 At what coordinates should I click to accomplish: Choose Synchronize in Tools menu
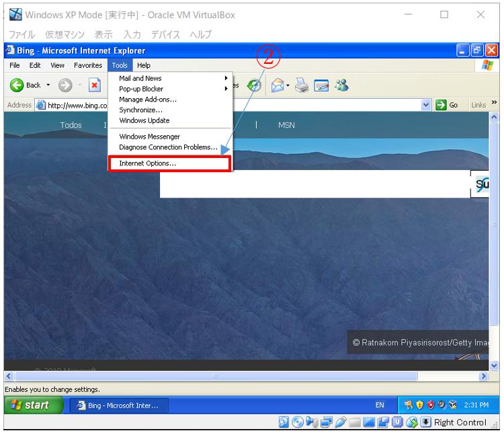click(169, 110)
